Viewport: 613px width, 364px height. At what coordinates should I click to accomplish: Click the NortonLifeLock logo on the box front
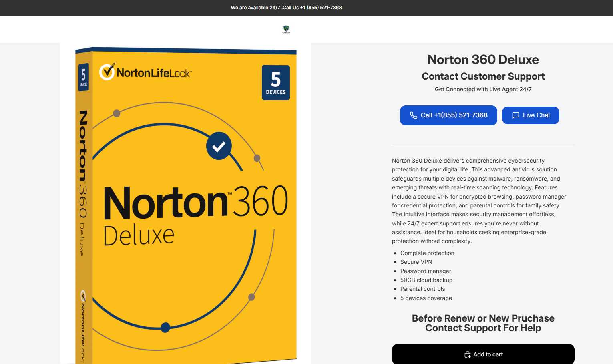click(146, 72)
